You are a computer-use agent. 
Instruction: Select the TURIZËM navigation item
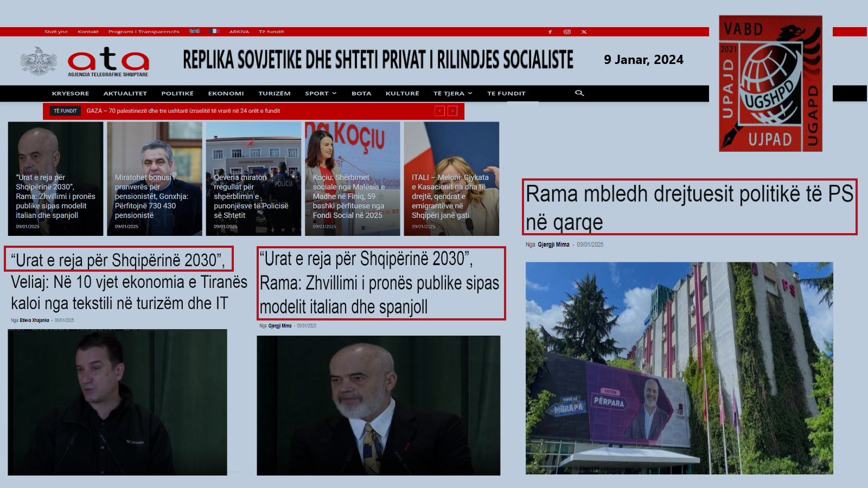point(275,94)
